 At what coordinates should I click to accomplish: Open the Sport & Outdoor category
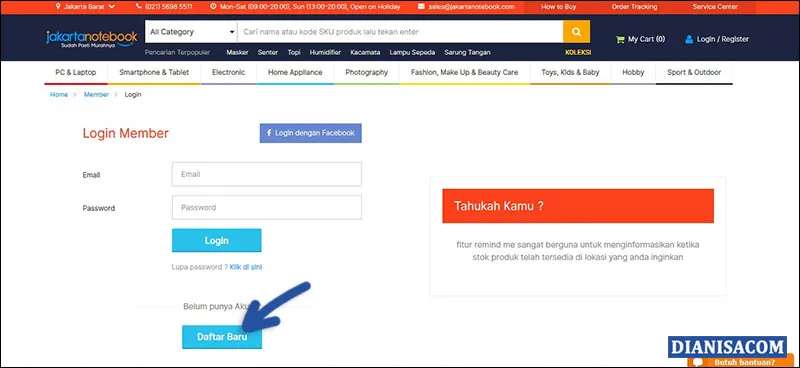coord(694,72)
